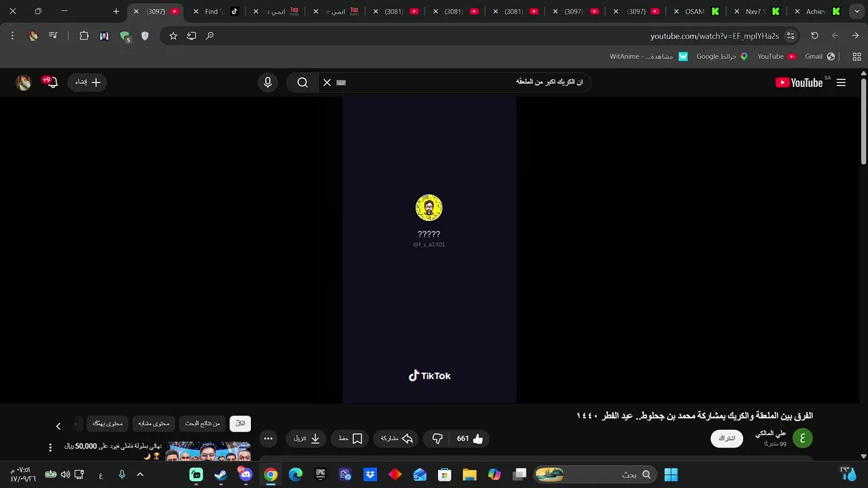Open the YouTube bookmark
868x488 pixels.
pos(776,56)
